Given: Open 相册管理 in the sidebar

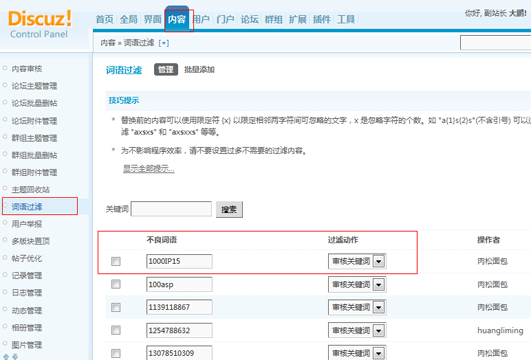Looking at the screenshot, I should [x=27, y=327].
